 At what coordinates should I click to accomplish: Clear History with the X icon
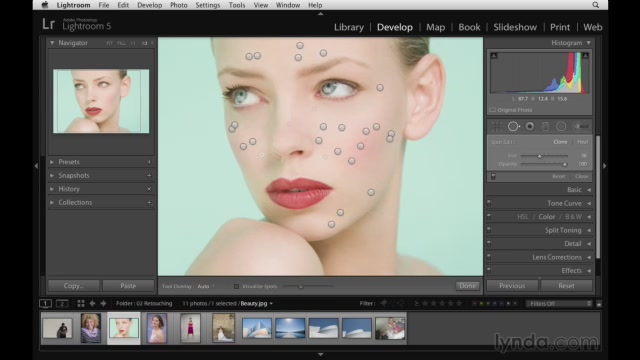(x=149, y=189)
